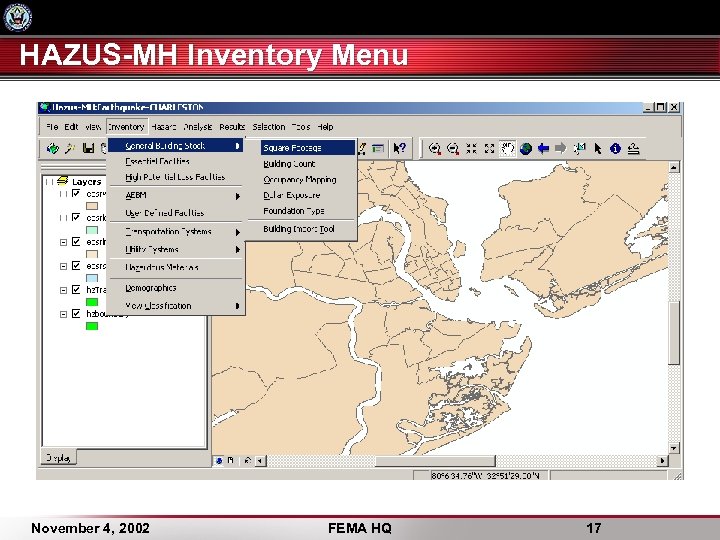This screenshot has width=720, height=540.
Task: Toggle the hzTra layer checkbox
Action: [x=76, y=290]
